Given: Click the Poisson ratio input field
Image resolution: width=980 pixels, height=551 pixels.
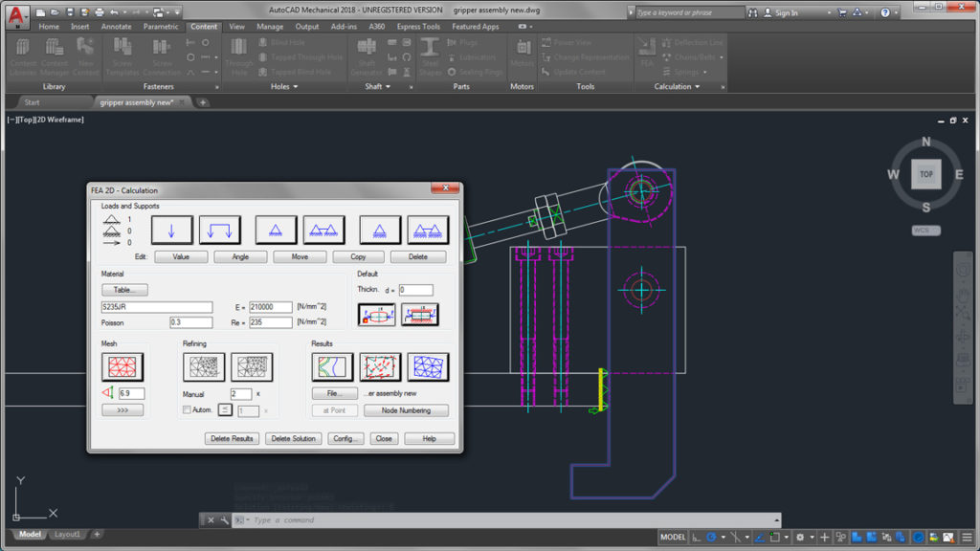Looking at the screenshot, I should point(190,322).
